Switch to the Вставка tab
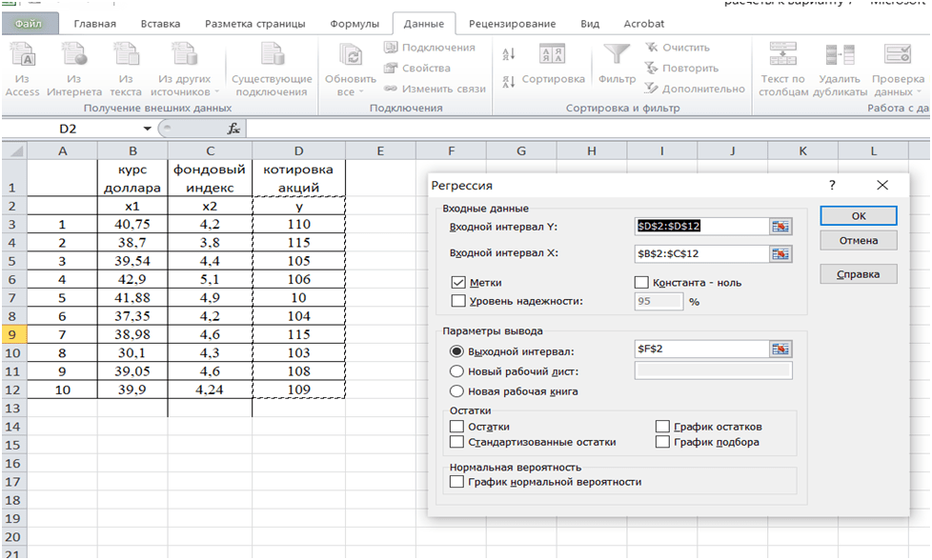932x560 pixels. tap(160, 24)
